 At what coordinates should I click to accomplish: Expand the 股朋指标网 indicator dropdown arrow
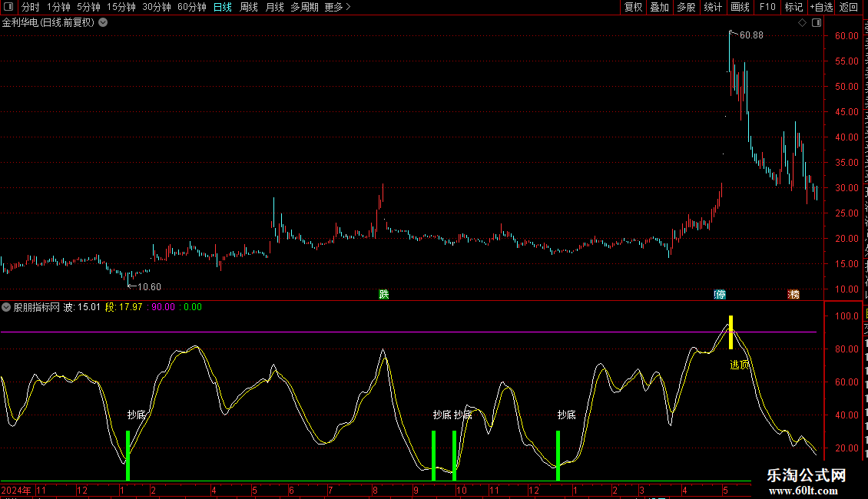click(x=6, y=307)
